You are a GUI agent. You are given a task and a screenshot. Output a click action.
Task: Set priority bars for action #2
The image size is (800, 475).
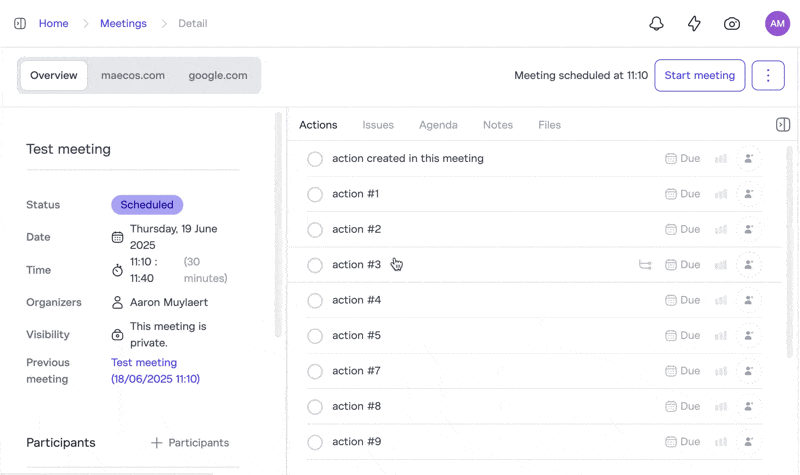click(720, 230)
